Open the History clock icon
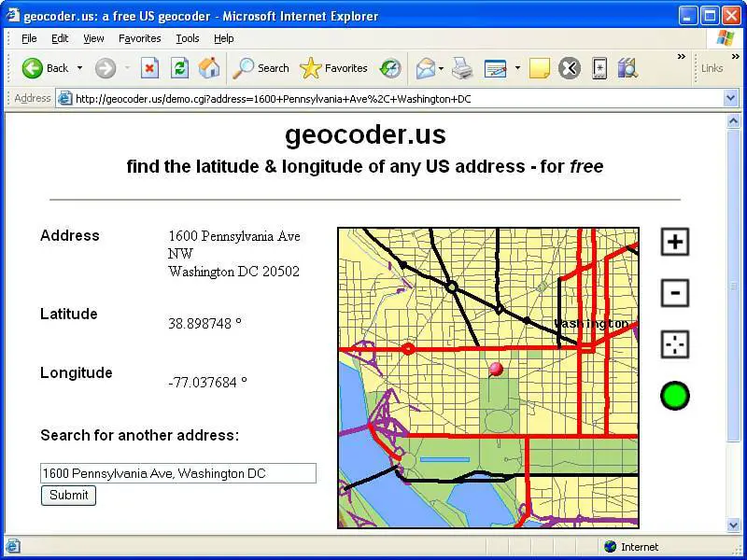 tap(390, 68)
